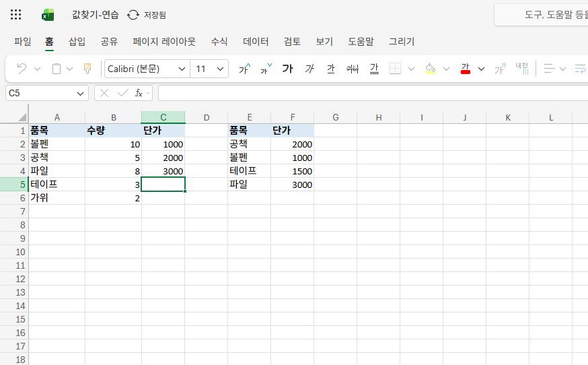Switch to the 검토 tab

pos(292,41)
